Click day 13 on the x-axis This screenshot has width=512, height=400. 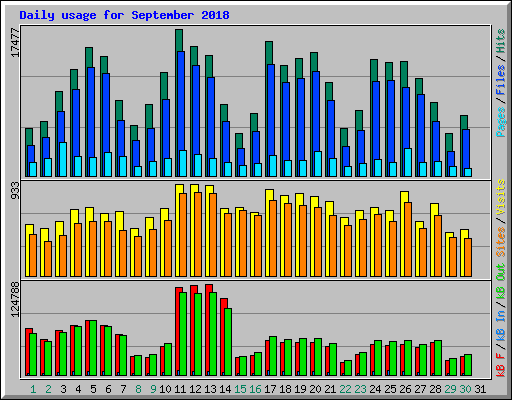click(x=210, y=389)
